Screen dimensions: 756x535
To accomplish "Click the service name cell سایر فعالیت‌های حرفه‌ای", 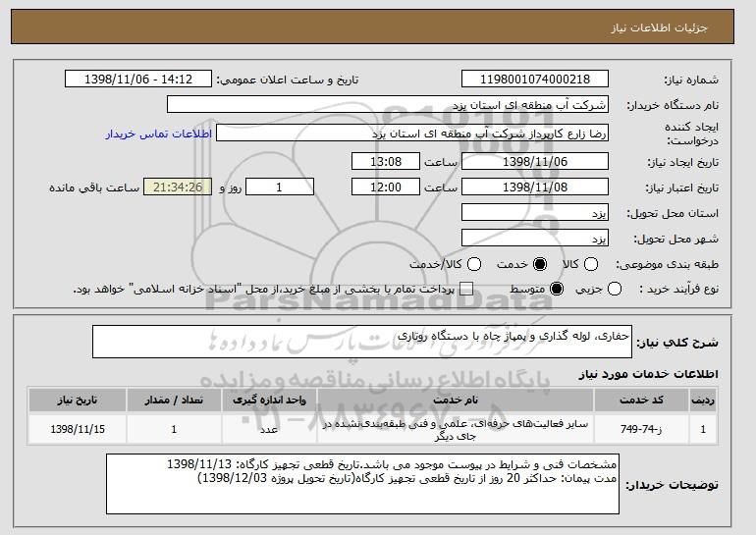I will coord(456,429).
